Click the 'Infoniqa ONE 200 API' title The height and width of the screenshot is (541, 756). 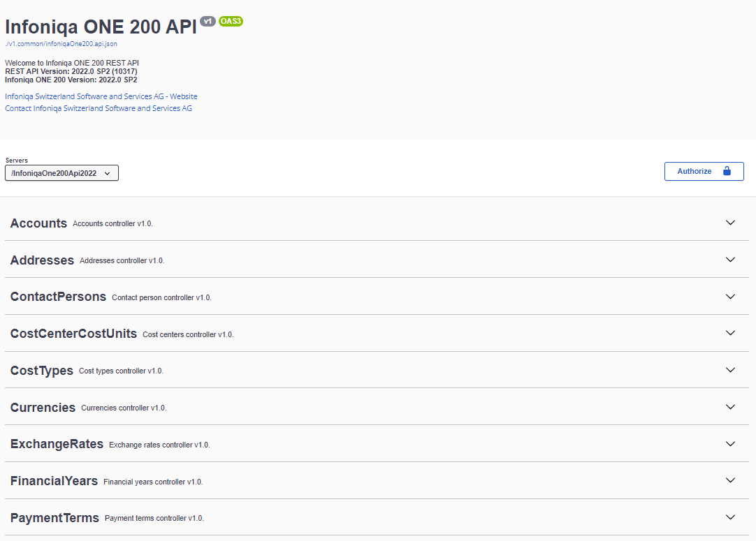[x=101, y=27]
